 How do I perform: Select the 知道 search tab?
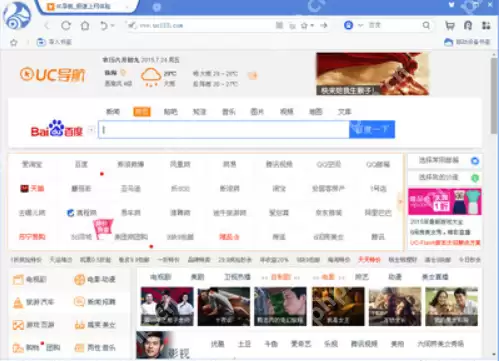199,112
